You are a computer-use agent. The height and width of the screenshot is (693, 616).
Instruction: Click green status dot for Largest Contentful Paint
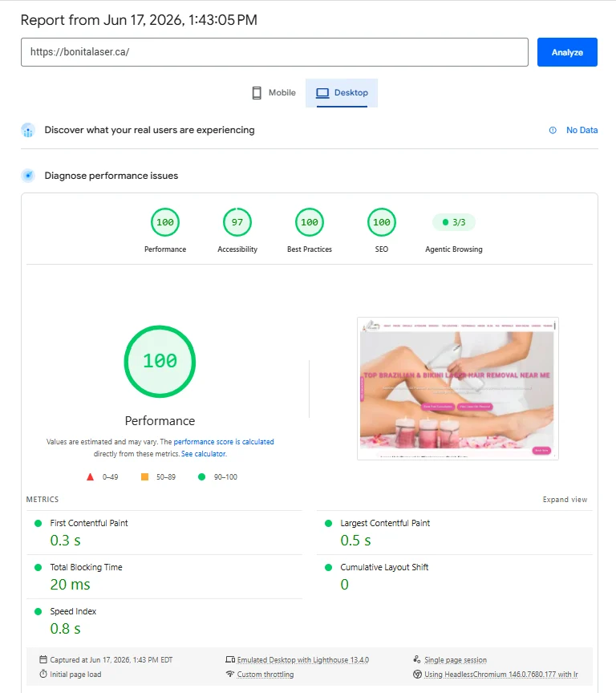[x=328, y=523]
